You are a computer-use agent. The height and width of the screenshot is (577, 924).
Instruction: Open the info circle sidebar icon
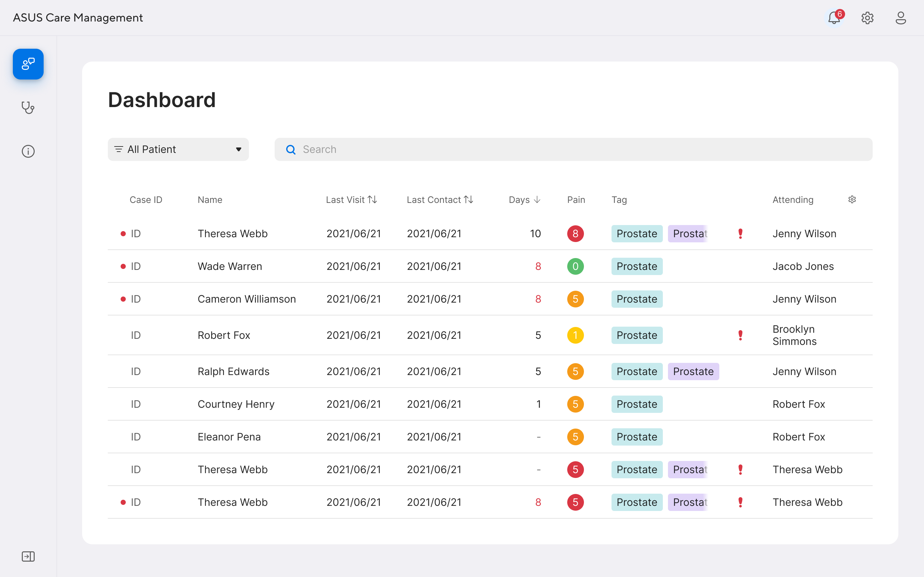click(x=28, y=151)
